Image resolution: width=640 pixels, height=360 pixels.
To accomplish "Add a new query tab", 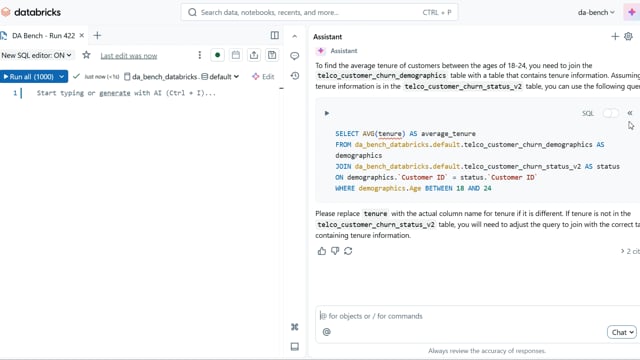I will coord(97,36).
